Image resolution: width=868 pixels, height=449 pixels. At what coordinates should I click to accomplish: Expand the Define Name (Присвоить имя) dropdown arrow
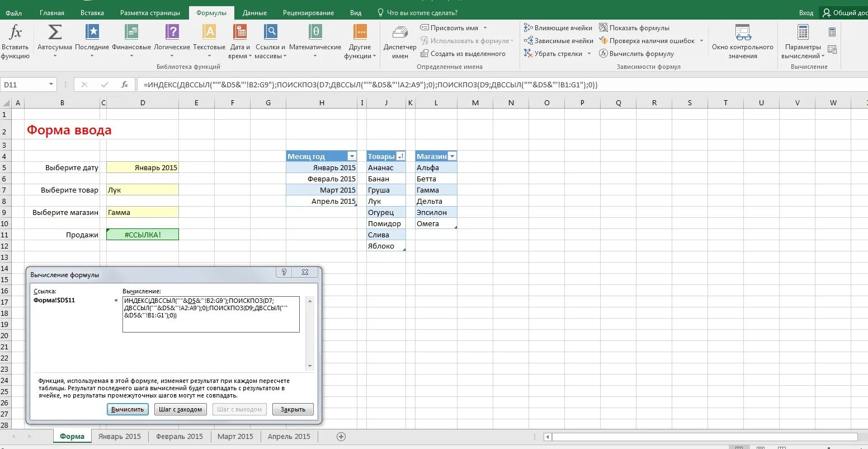click(485, 28)
